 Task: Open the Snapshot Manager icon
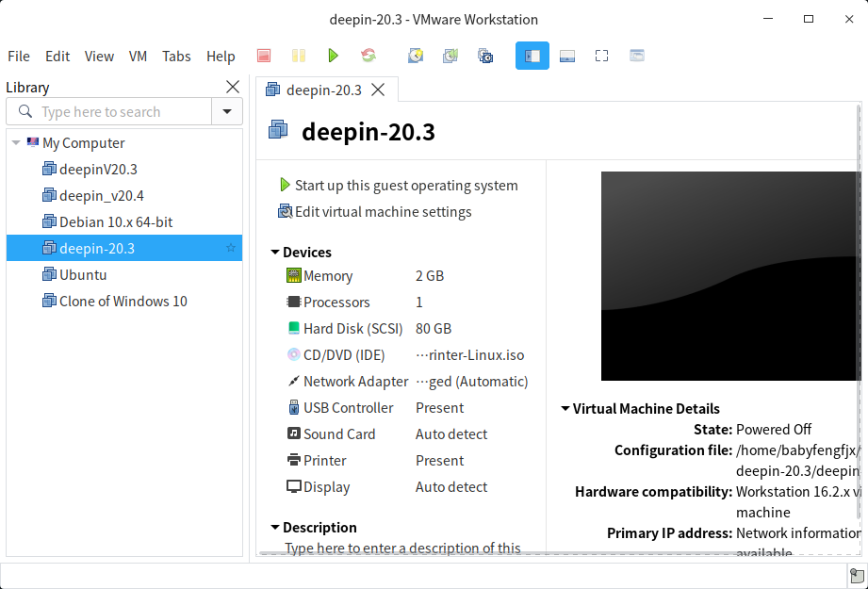pyautogui.click(x=485, y=57)
